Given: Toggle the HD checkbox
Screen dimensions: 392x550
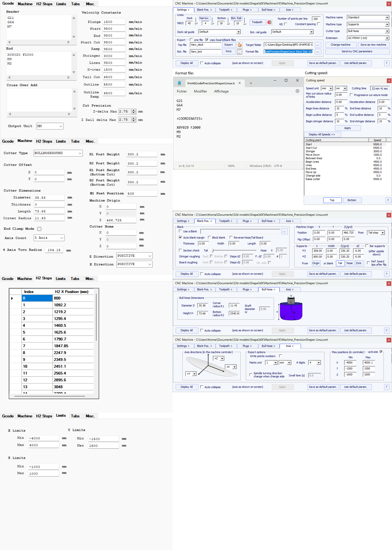Looking at the screenshot, I should [286, 24].
